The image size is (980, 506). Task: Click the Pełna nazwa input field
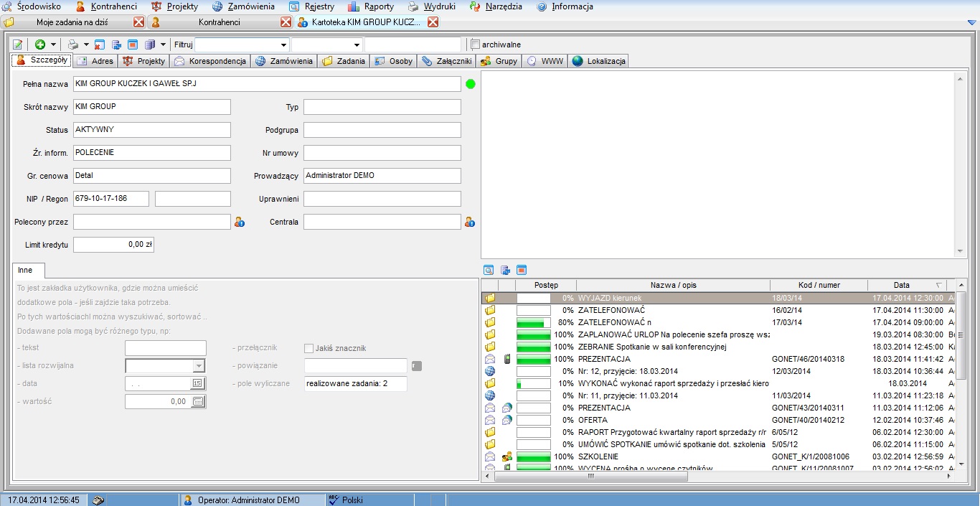(267, 84)
